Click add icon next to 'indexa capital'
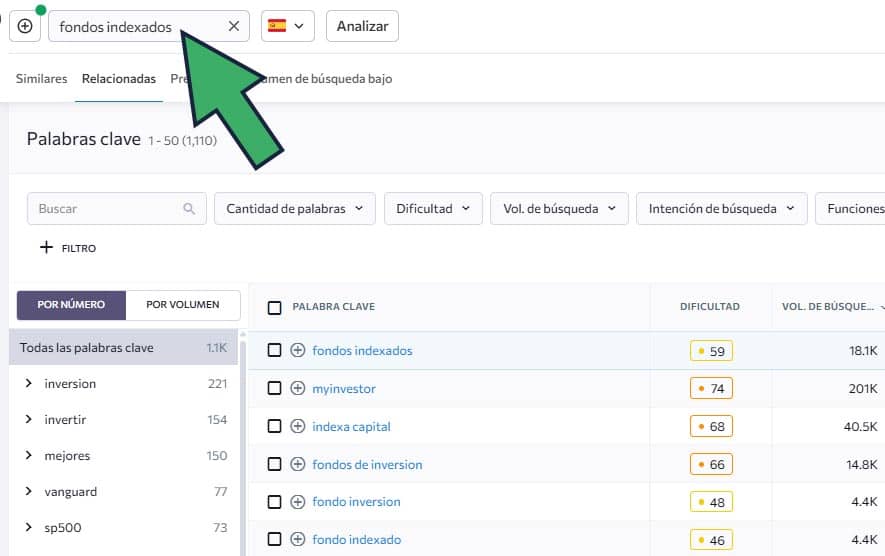This screenshot has width=885, height=556. pyautogui.click(x=297, y=426)
